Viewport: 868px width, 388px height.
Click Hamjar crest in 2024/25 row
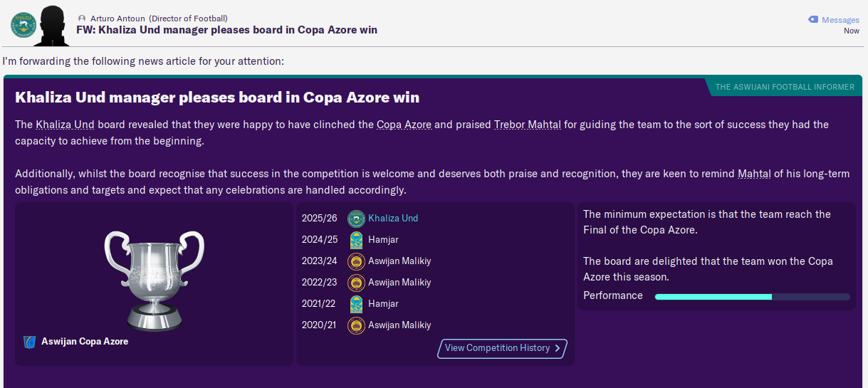coord(356,240)
